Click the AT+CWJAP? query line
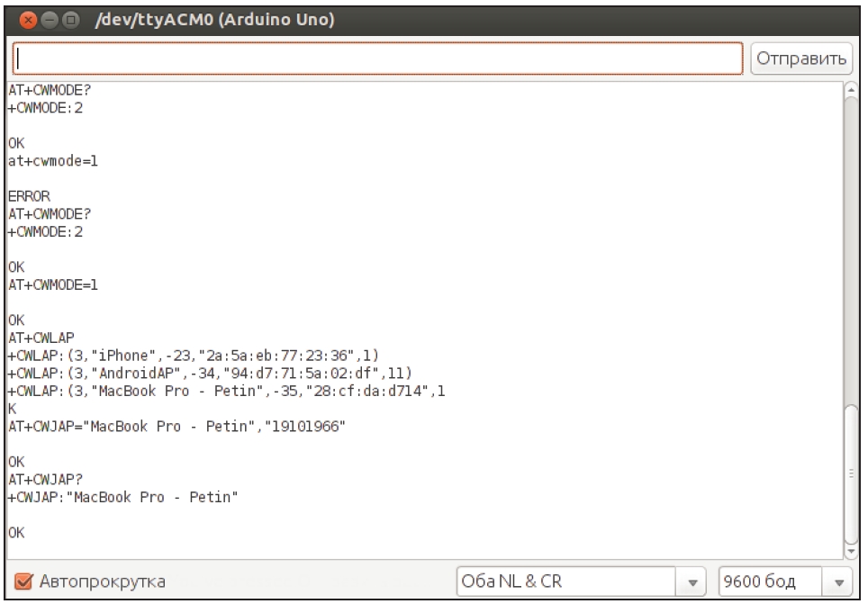This screenshot has width=868, height=604. [x=45, y=480]
